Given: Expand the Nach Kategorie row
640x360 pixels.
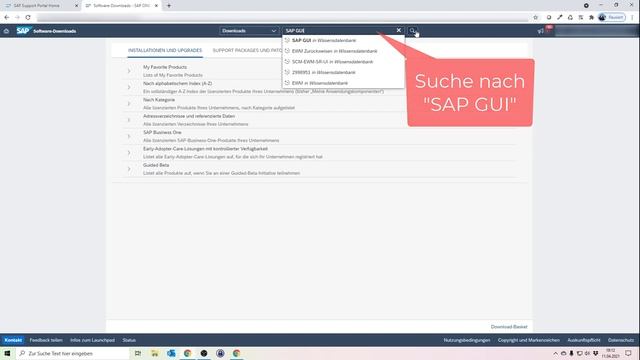Looking at the screenshot, I should point(129,104).
